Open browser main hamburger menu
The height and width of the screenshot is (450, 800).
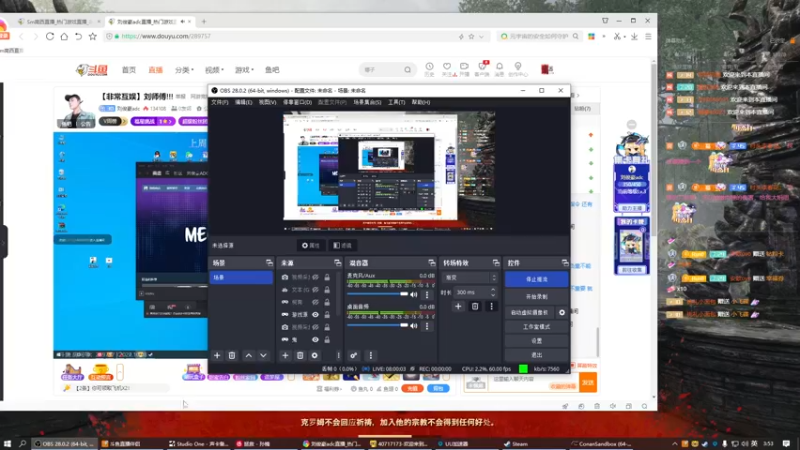pos(648,36)
